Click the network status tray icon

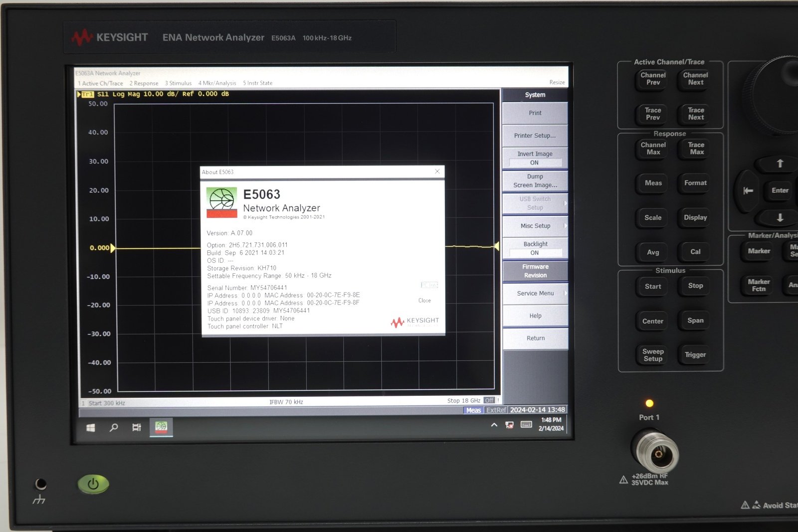(509, 425)
